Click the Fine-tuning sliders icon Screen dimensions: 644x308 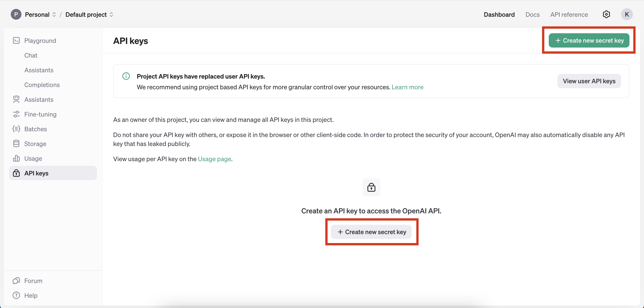point(16,114)
